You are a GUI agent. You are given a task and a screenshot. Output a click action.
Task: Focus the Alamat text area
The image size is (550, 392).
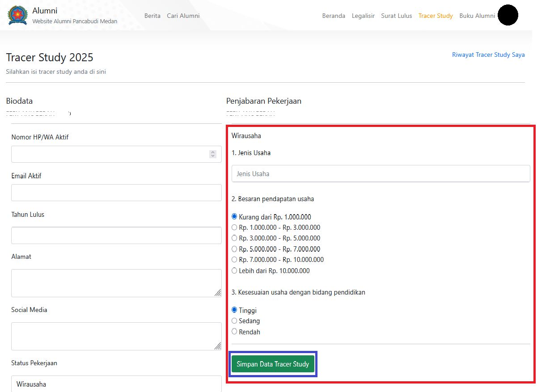coord(116,283)
